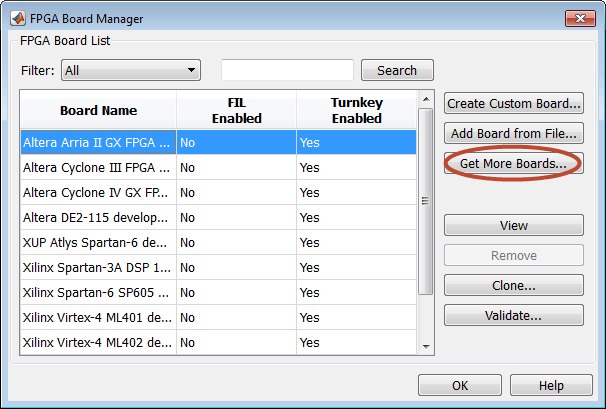Select Altera DE2-115 development board row

tap(218, 217)
